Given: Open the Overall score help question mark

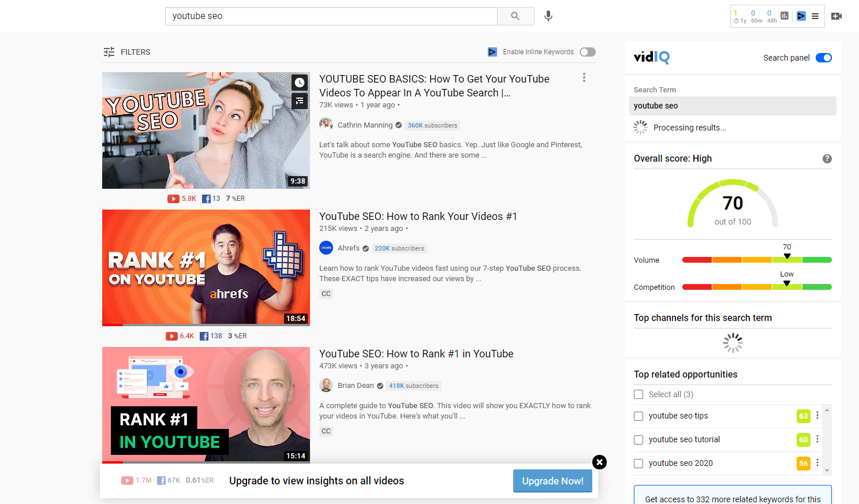Looking at the screenshot, I should point(827,159).
